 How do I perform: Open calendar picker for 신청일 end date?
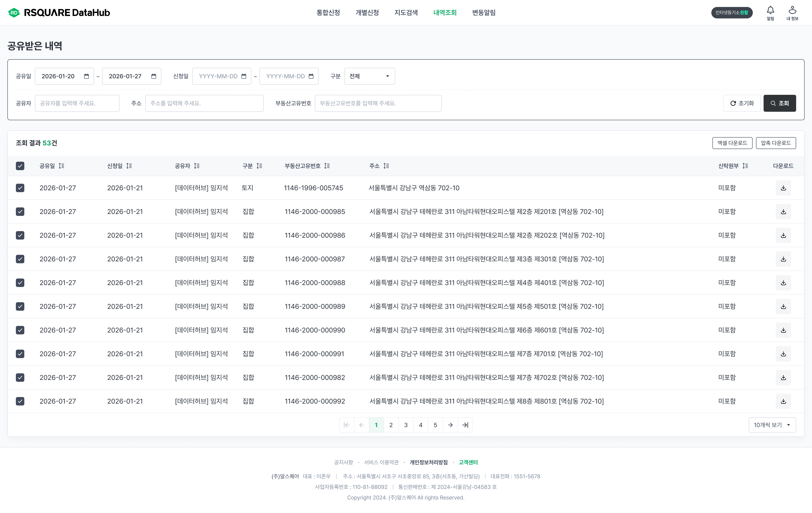tap(311, 76)
